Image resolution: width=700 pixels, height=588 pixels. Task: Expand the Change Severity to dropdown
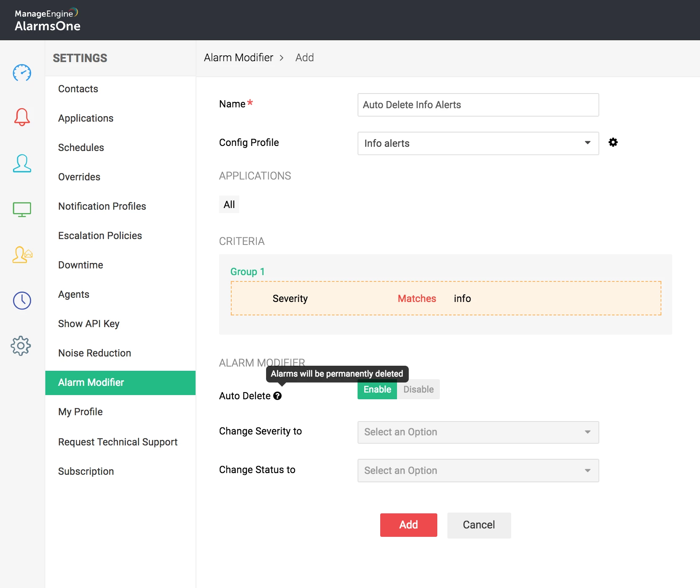[x=478, y=432]
